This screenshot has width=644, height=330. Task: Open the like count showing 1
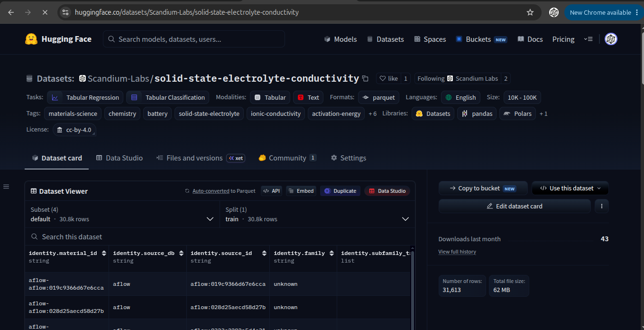point(405,78)
